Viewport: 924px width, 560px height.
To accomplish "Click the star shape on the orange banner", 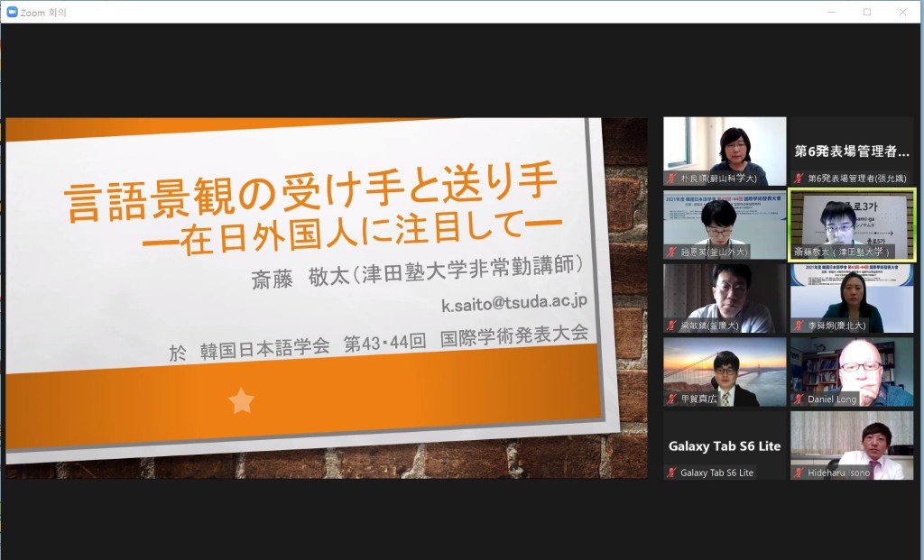I will click(x=241, y=400).
